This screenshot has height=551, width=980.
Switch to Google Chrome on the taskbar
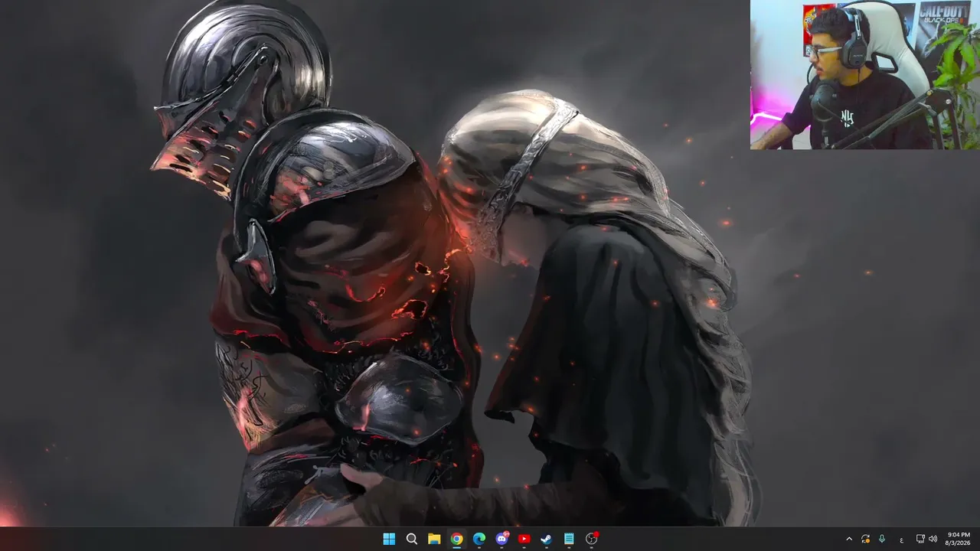[x=456, y=539]
